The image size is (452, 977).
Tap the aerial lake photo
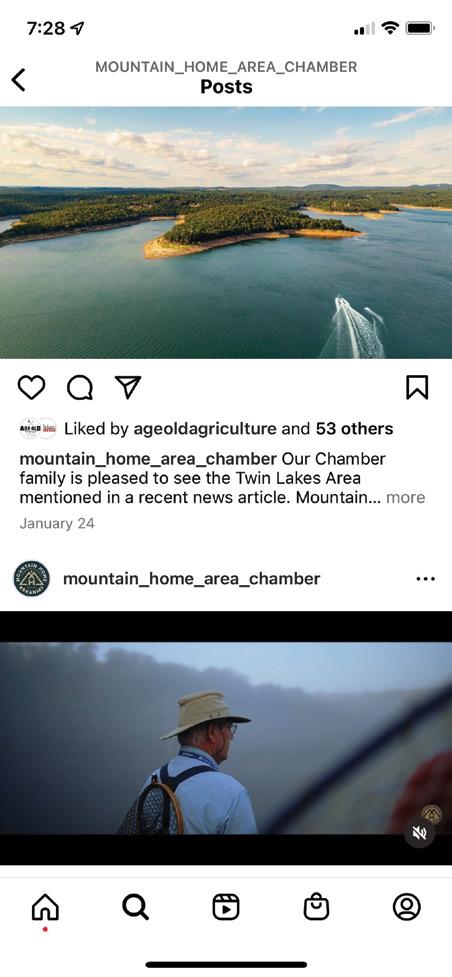226,232
